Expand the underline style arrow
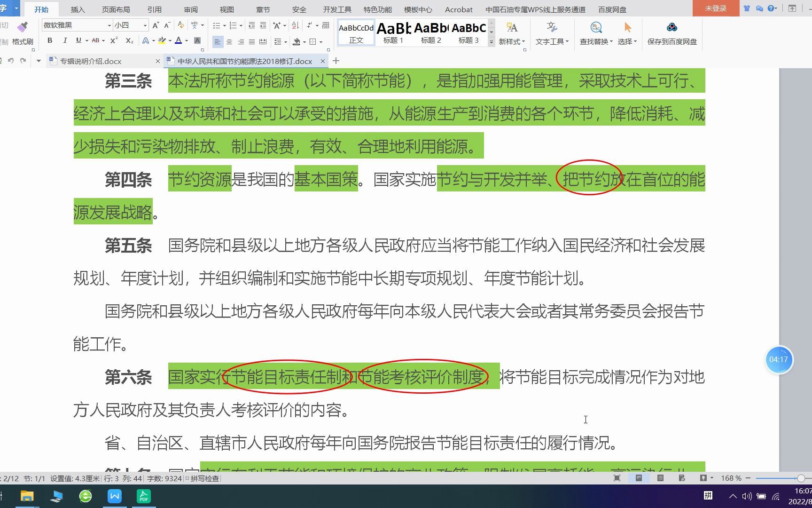The width and height of the screenshot is (812, 508). (x=87, y=41)
